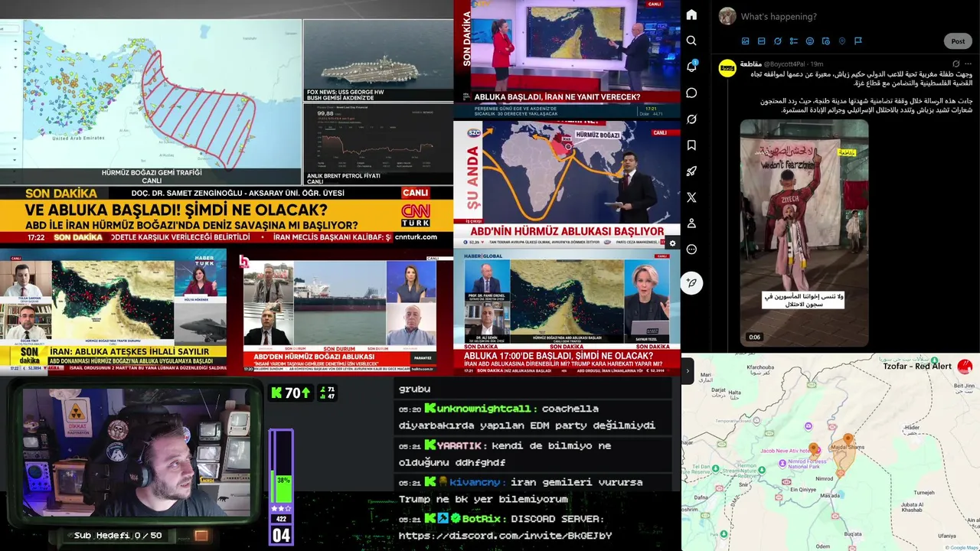Viewport: 980px width, 551px height.
Task: Click the Kick viewer count 70
Action: pyautogui.click(x=291, y=393)
